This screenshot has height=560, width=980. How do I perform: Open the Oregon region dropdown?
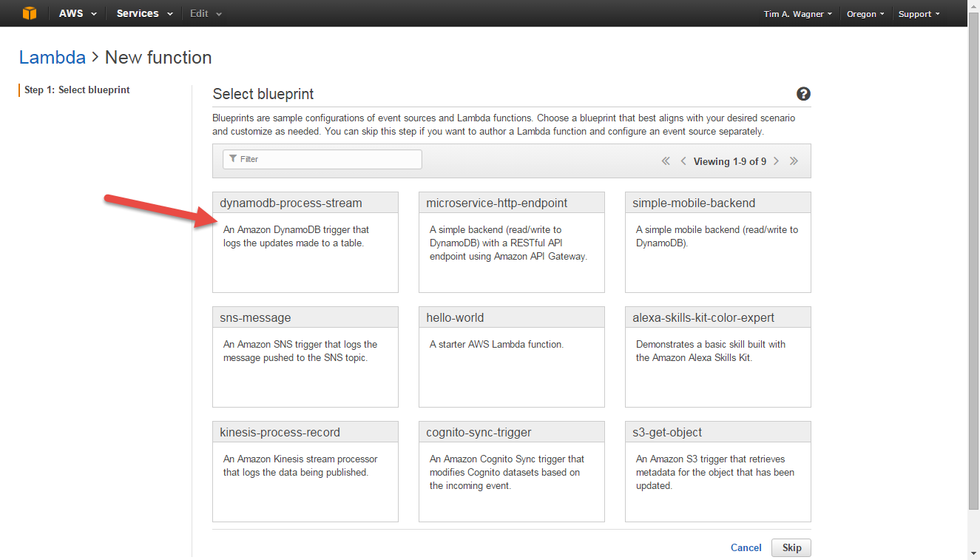pos(865,13)
